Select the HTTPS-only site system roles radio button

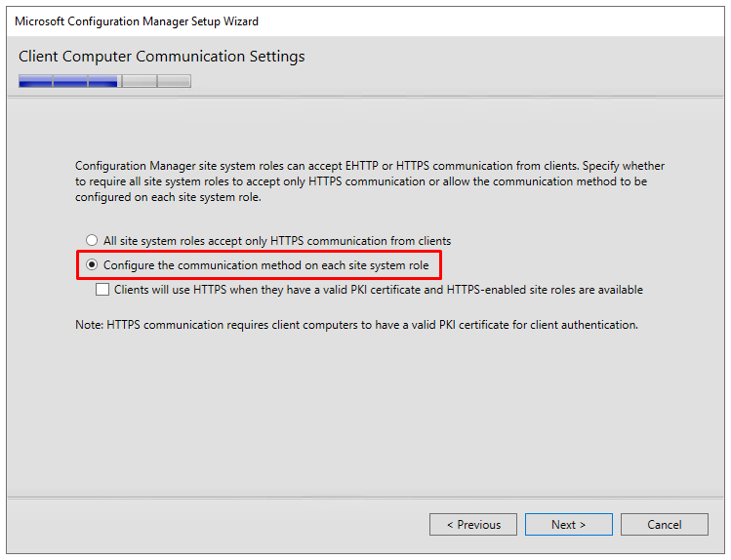[92, 240]
